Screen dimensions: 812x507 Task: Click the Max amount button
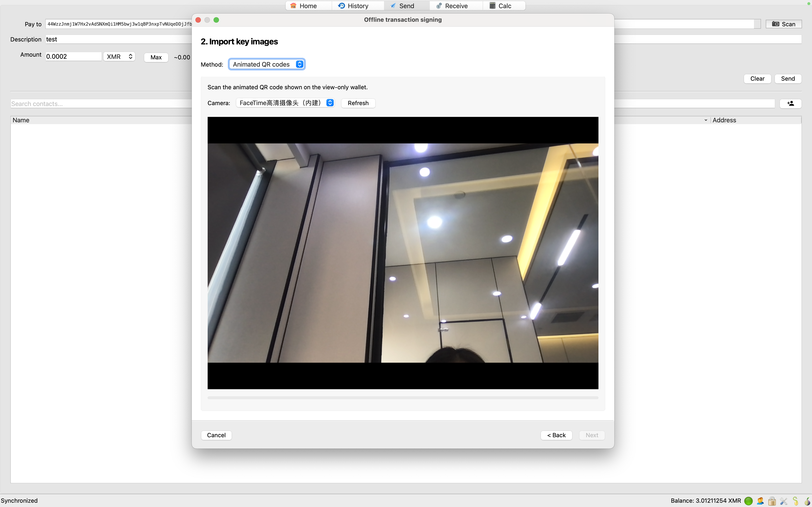(156, 57)
